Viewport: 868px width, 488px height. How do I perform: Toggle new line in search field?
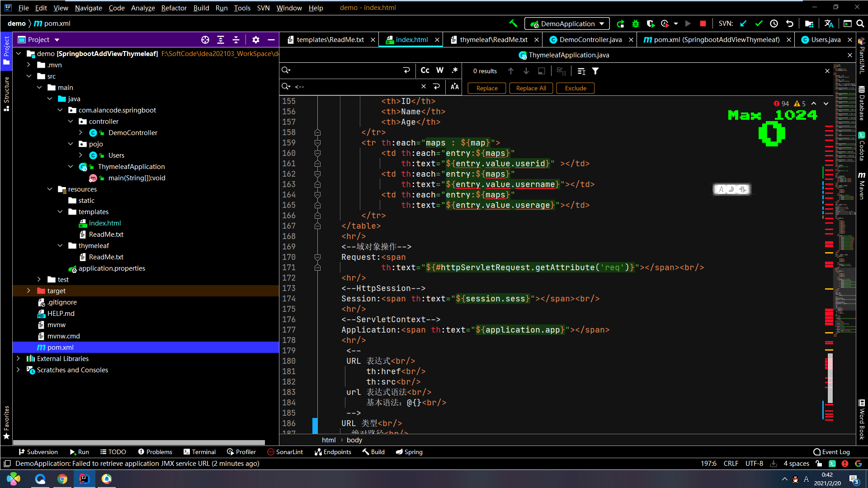point(406,70)
